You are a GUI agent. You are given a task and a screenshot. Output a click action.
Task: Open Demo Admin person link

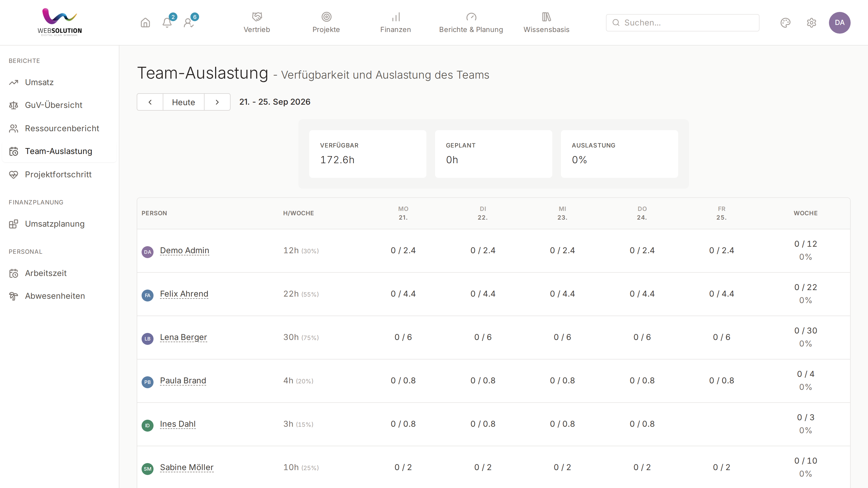[184, 250]
